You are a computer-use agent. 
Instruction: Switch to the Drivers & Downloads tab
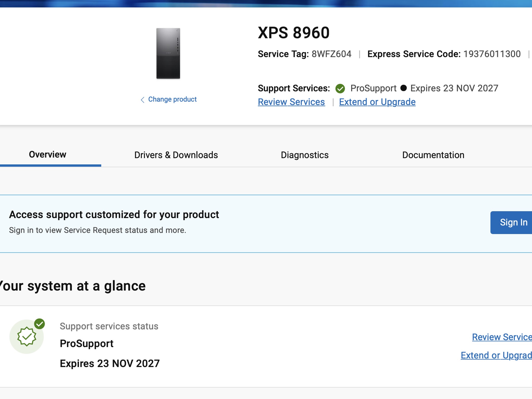176,155
